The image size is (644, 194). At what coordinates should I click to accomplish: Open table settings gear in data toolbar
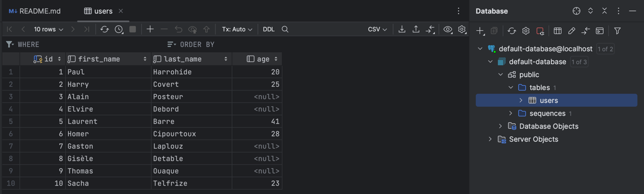462,29
